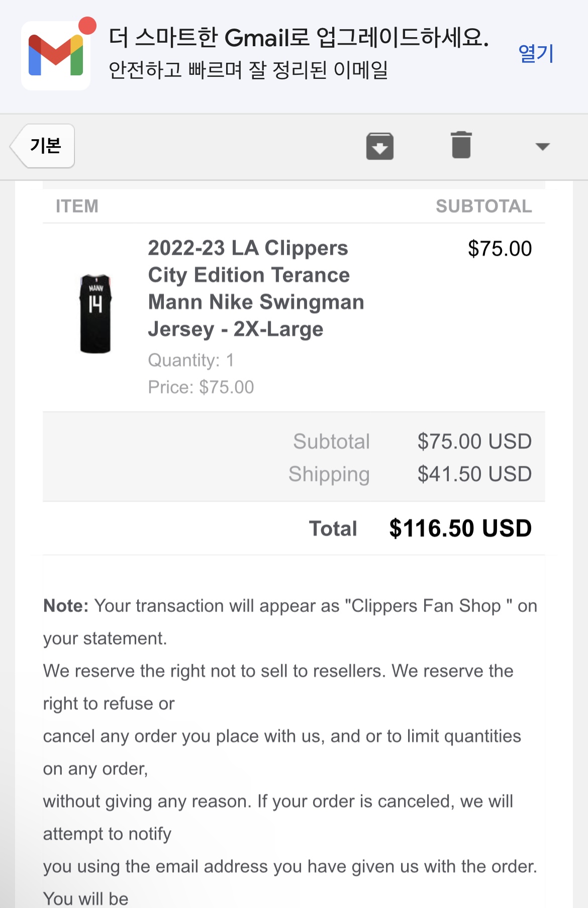The width and height of the screenshot is (588, 908).
Task: Expand the more actions dropdown arrow
Action: click(x=542, y=146)
